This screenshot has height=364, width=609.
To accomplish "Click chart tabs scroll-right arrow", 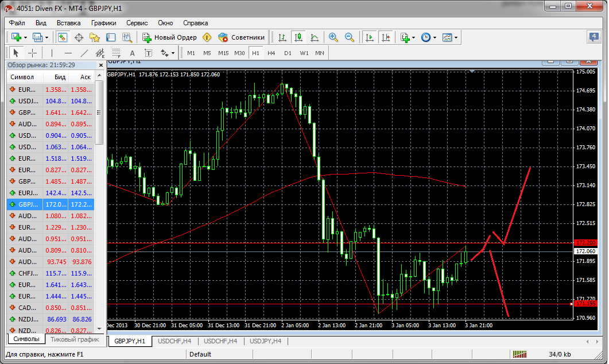I will point(597,342).
